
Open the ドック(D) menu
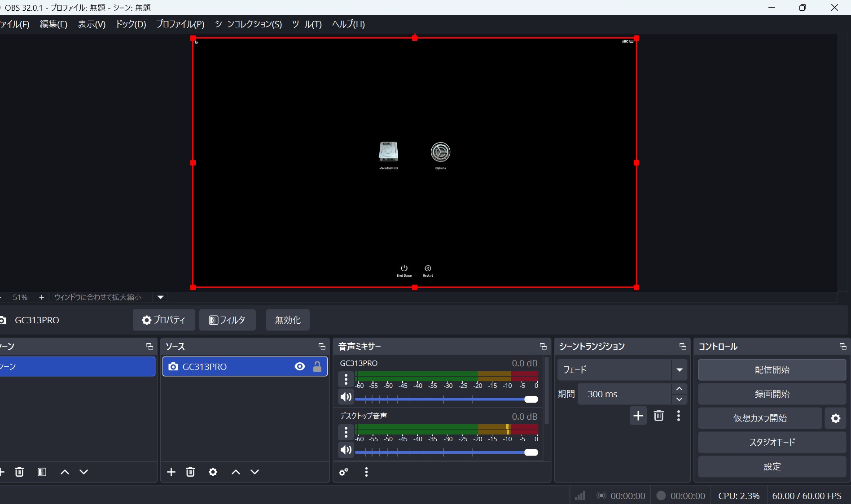coord(131,24)
